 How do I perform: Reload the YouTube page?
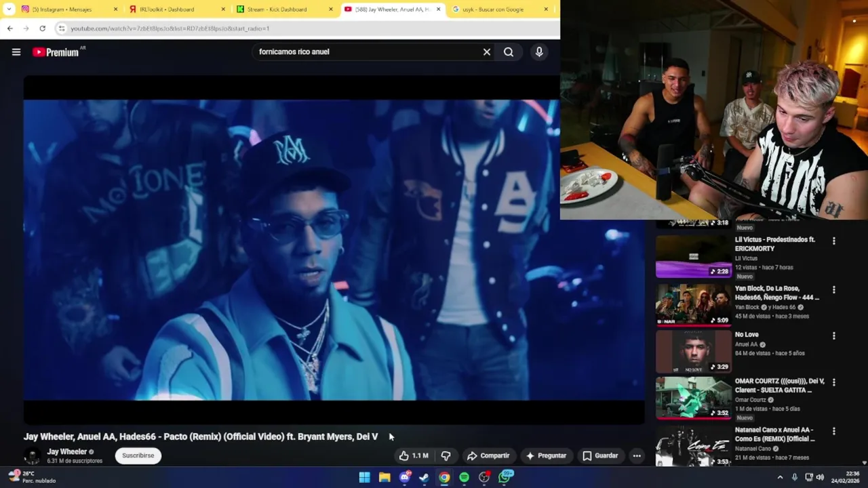[x=42, y=28]
